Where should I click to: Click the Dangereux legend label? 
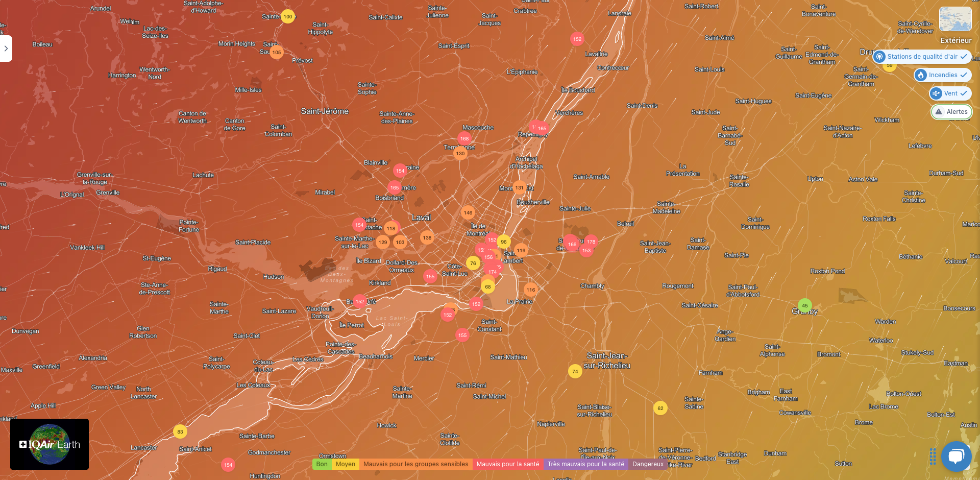pyautogui.click(x=648, y=464)
